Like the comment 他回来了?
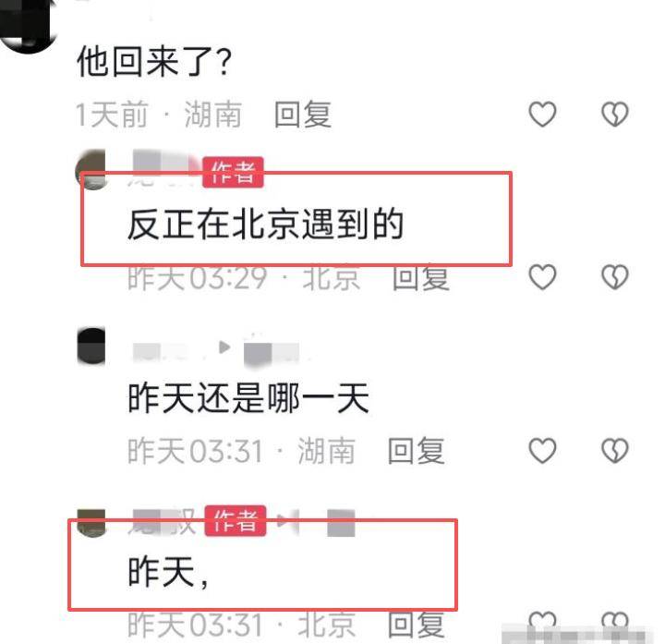Viewport: 665px width, 644px height. point(542,115)
